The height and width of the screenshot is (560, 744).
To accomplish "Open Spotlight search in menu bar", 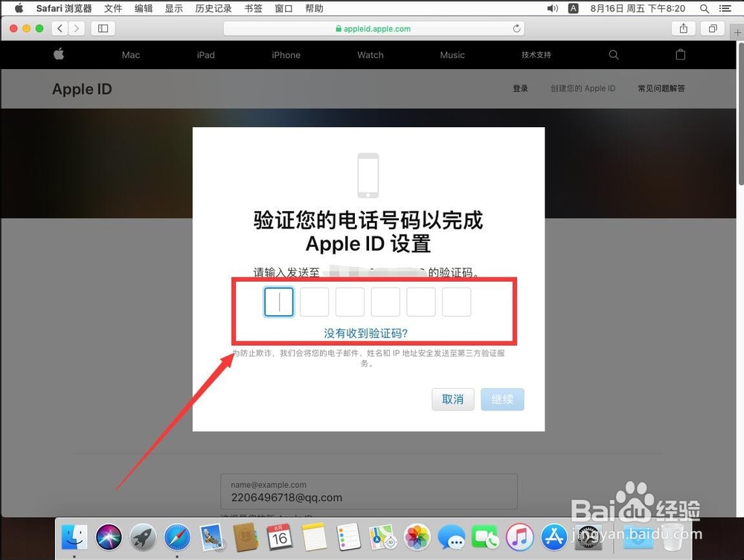I will pyautogui.click(x=705, y=8).
